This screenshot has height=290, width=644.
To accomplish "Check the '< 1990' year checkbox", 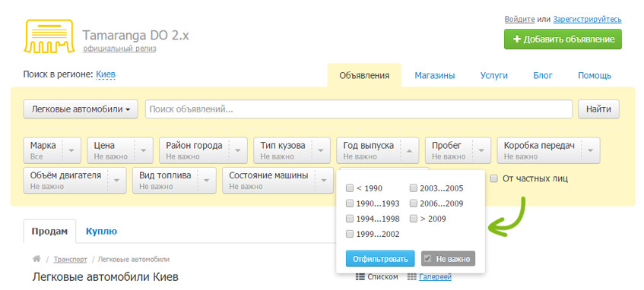I will pyautogui.click(x=350, y=188).
